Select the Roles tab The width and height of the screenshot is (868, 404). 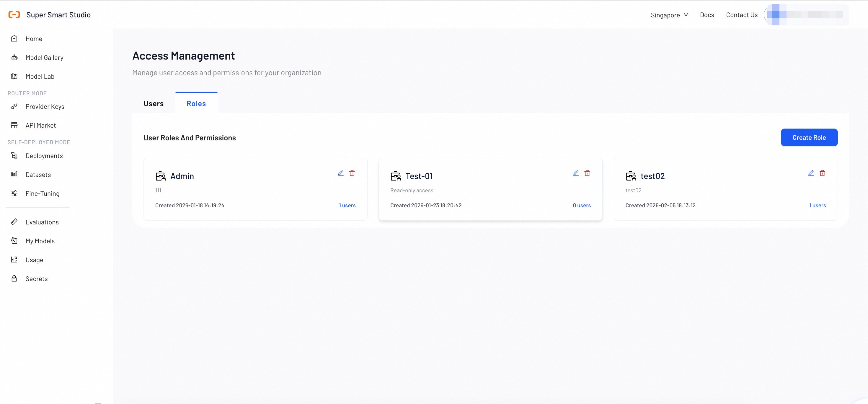[x=196, y=103]
